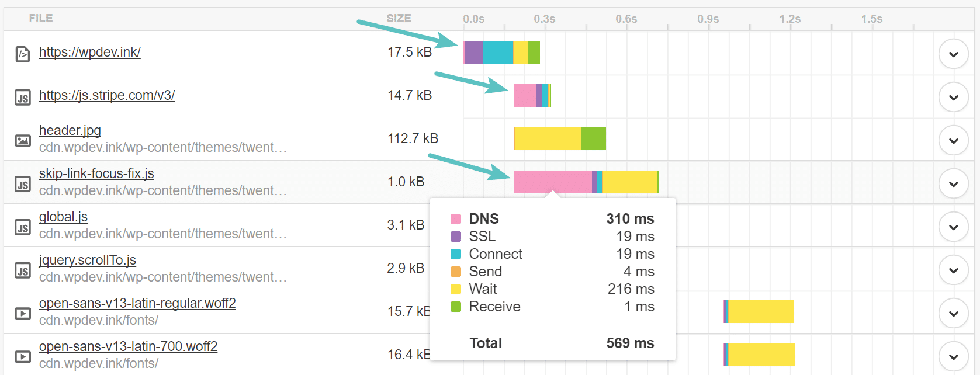
Task: Click the JS icon beside global.js
Action: click(x=22, y=225)
